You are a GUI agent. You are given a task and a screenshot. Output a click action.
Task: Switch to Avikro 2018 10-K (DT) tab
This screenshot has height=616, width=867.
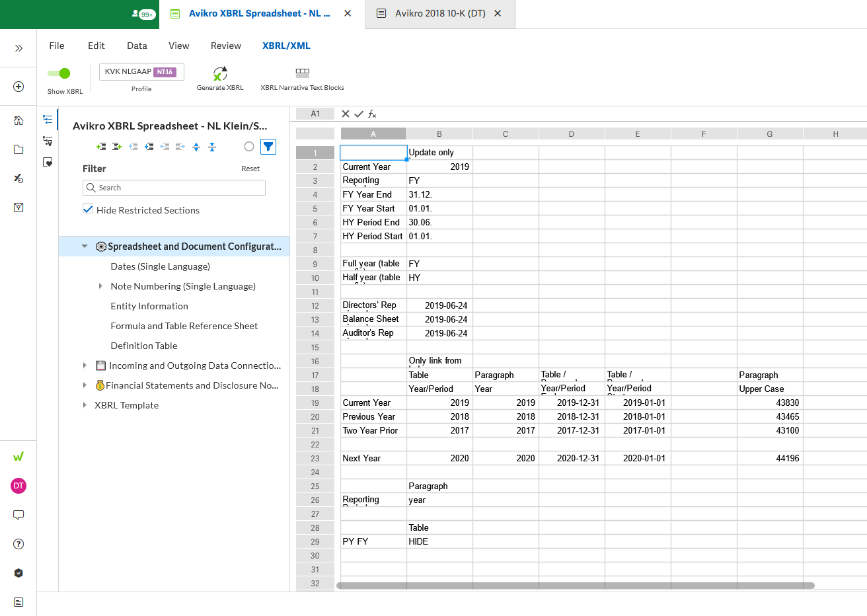click(439, 13)
